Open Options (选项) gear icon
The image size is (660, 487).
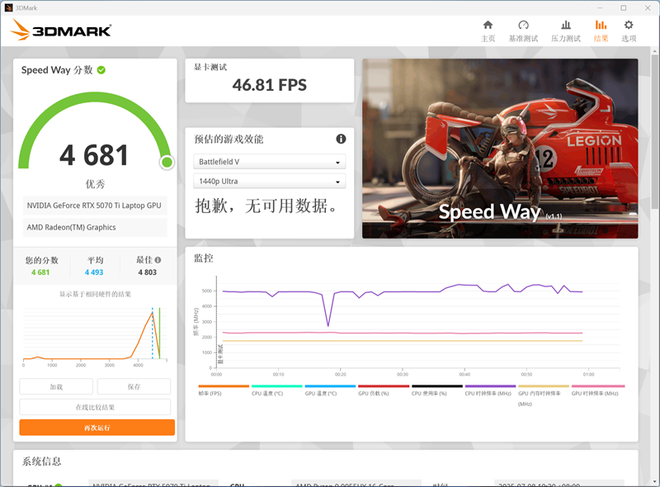pos(629,30)
